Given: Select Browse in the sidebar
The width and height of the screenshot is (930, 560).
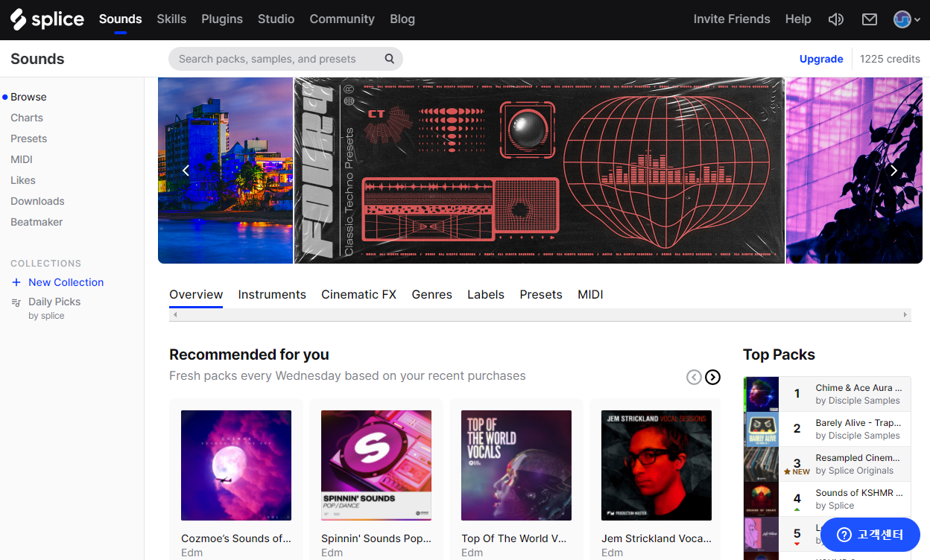Looking at the screenshot, I should [x=28, y=97].
